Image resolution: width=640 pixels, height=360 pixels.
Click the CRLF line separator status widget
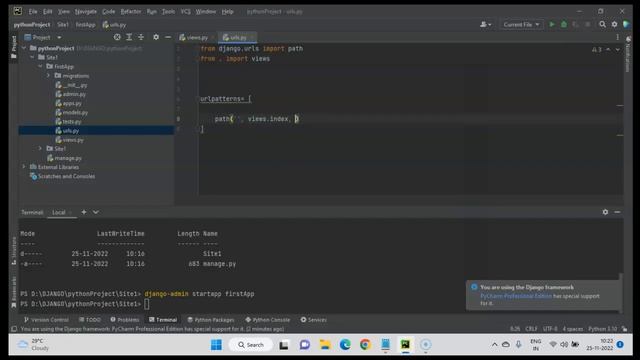click(x=531, y=329)
